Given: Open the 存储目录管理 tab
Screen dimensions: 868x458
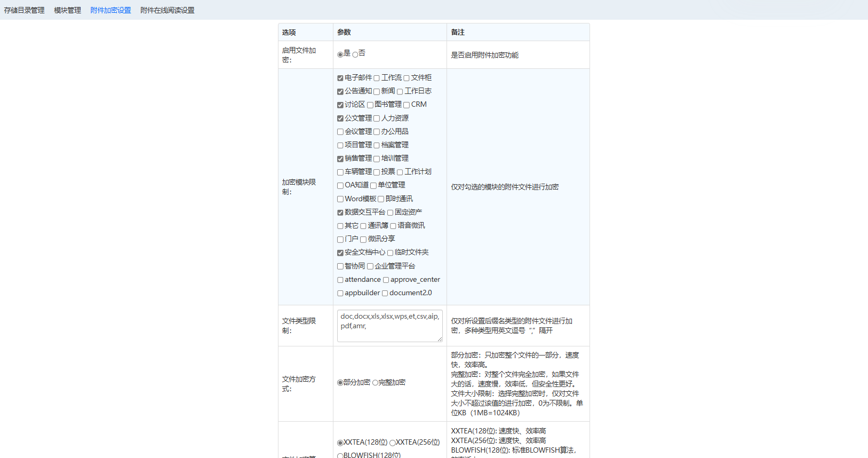Looking at the screenshot, I should click(x=25, y=10).
